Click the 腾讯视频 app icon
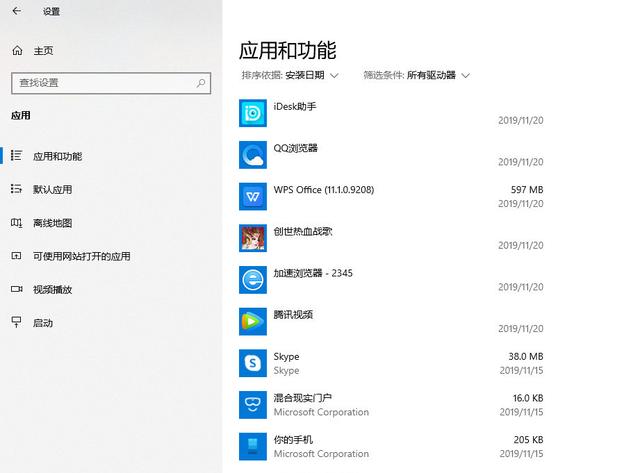The width and height of the screenshot is (640, 473). tap(253, 321)
